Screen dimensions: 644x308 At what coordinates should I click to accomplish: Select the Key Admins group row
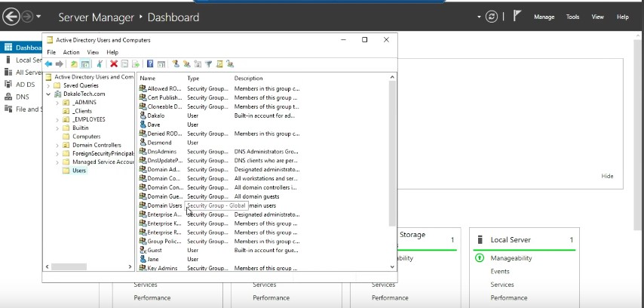click(x=162, y=268)
